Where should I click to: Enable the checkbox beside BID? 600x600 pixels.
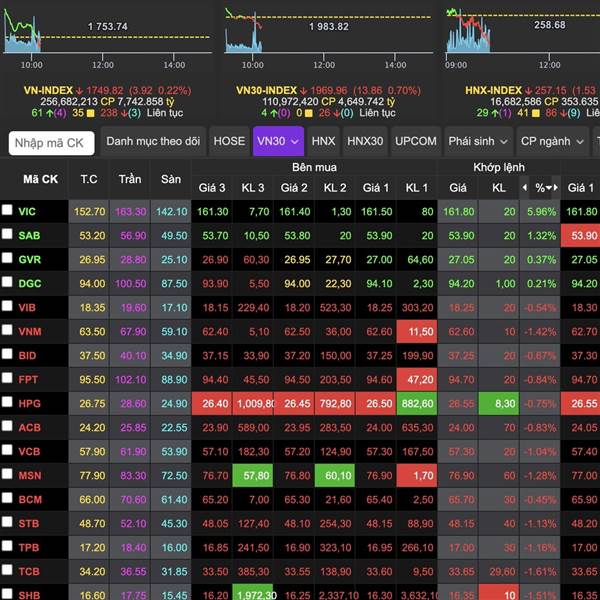(7, 354)
